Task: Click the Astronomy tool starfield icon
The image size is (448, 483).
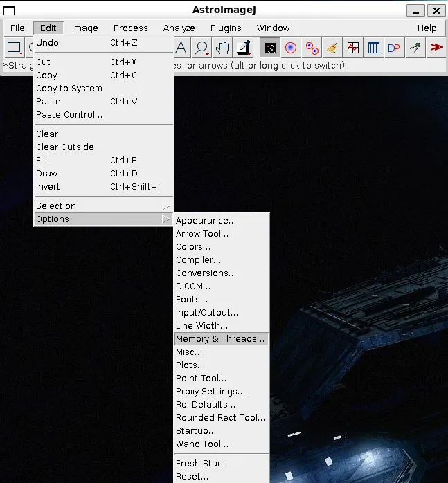Action: coord(270,48)
